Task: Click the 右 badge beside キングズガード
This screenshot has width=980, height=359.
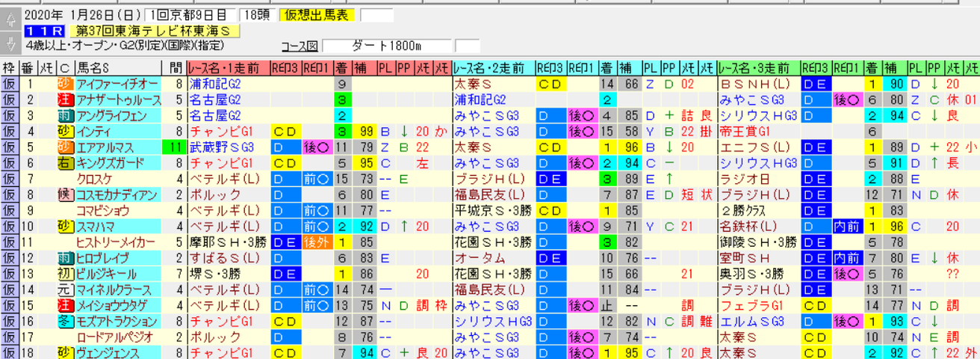Action: pyautogui.click(x=66, y=162)
